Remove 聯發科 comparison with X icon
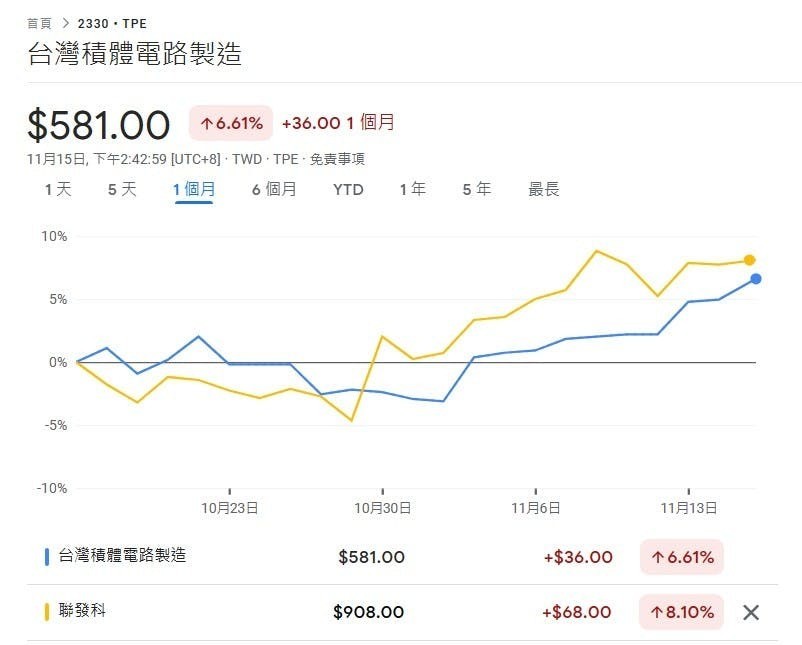Screen dimensions: 802x645 pos(751,612)
